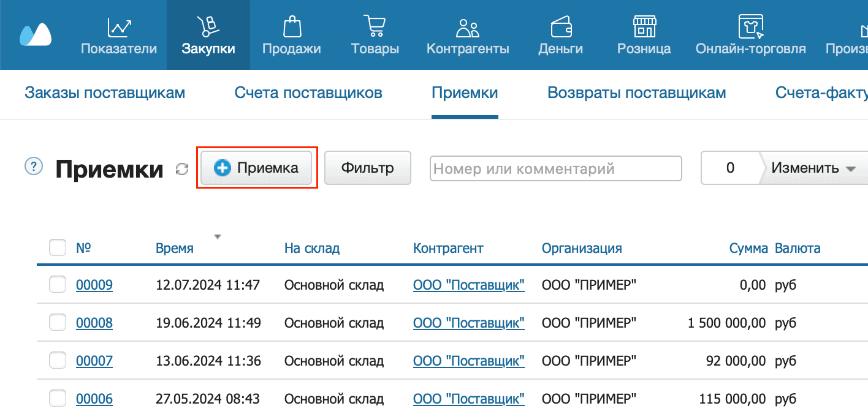Open the Счета поставщиков tab
868x414 pixels.
click(x=308, y=93)
